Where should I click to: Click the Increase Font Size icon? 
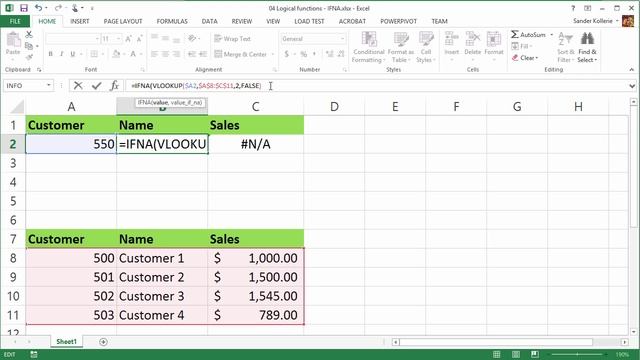[129, 39]
